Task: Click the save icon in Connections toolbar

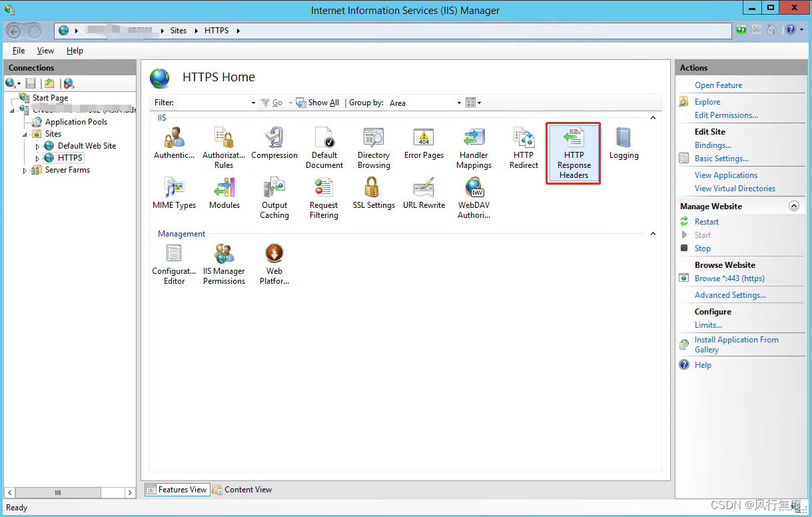Action: pos(31,83)
